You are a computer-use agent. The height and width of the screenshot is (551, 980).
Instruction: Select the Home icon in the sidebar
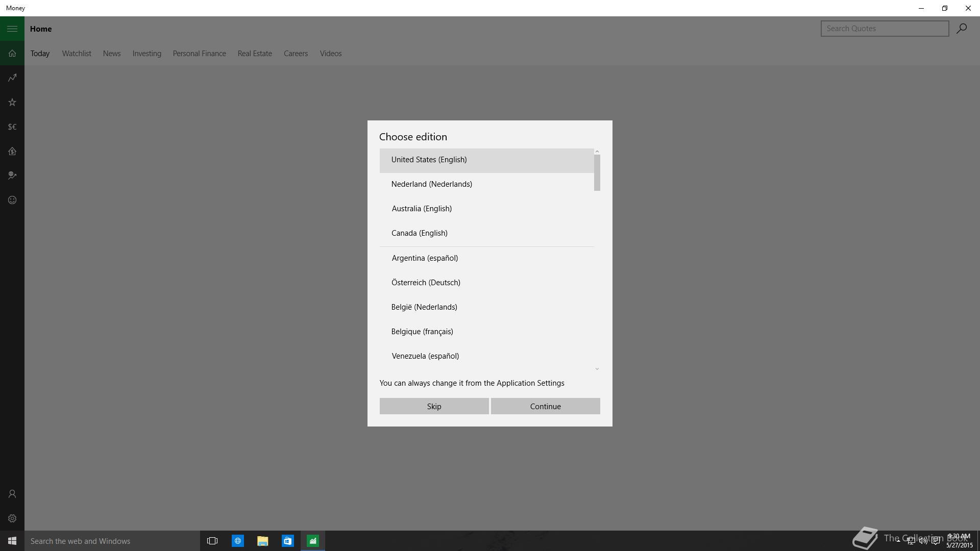tap(12, 53)
